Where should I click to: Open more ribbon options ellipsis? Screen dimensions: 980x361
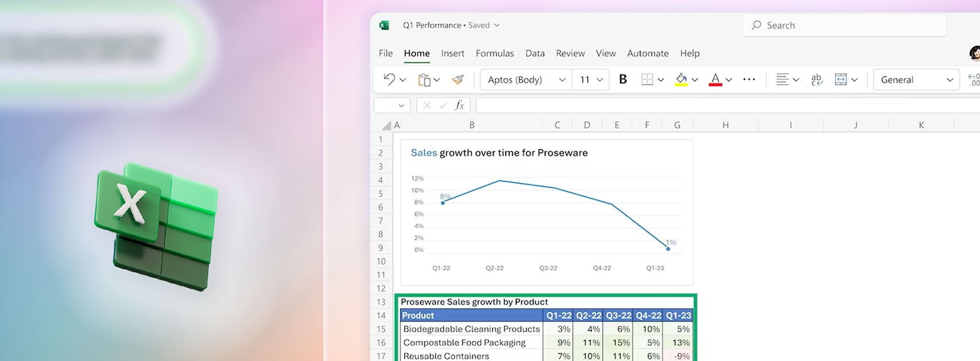(749, 80)
